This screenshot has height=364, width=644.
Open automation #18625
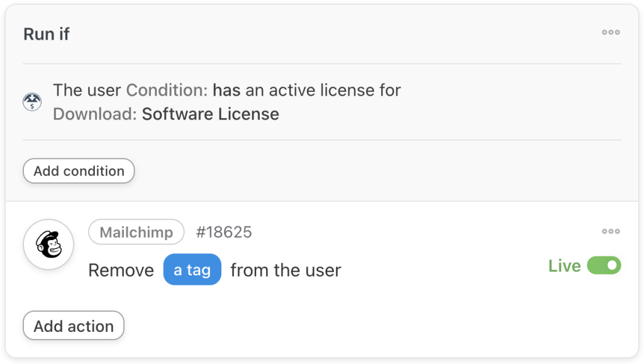click(x=225, y=232)
